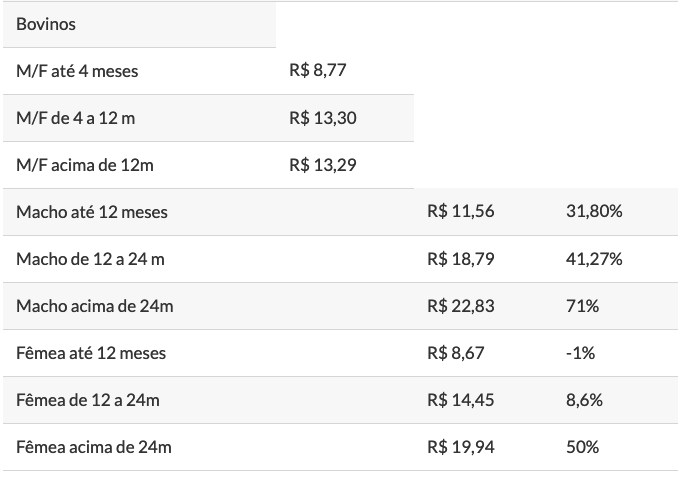Select the Fêmea até 12 meses label

(x=91, y=353)
